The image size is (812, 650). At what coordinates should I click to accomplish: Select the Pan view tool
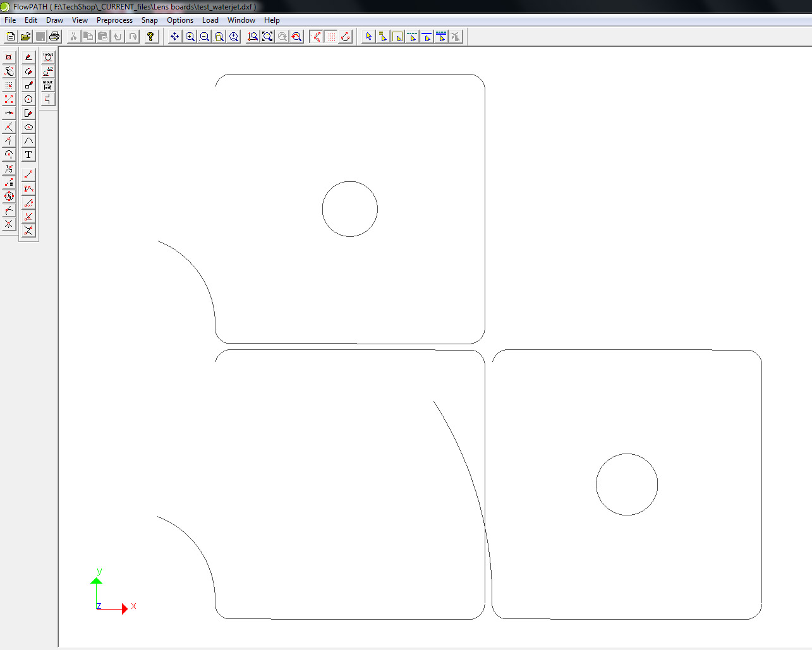tap(175, 36)
